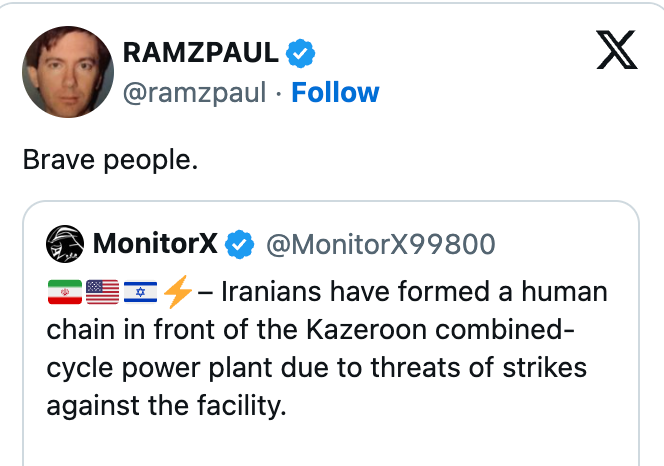The height and width of the screenshot is (466, 664).
Task: Click the Iran flag emoji
Action: pos(64,292)
